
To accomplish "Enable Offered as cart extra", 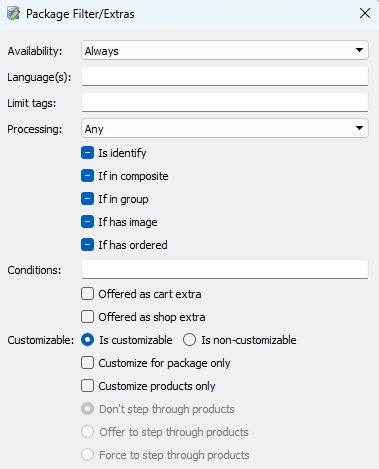I will [x=87, y=294].
